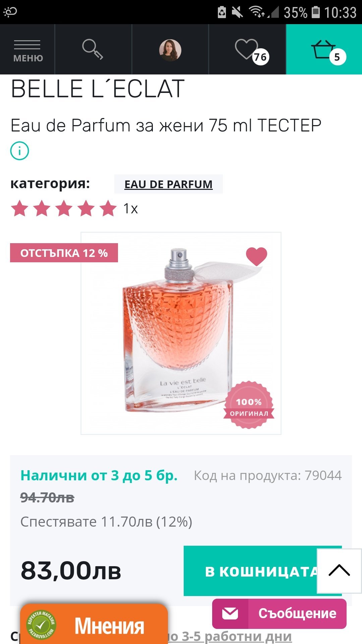
Task: Tap the envelope icon in message button
Action: [x=230, y=613]
